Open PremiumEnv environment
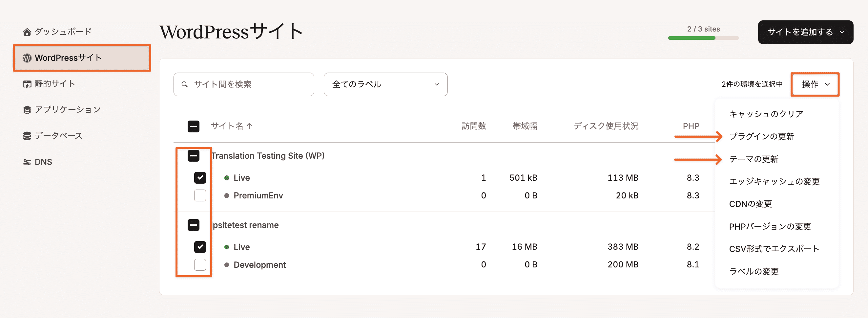Image resolution: width=868 pixels, height=318 pixels. [258, 196]
